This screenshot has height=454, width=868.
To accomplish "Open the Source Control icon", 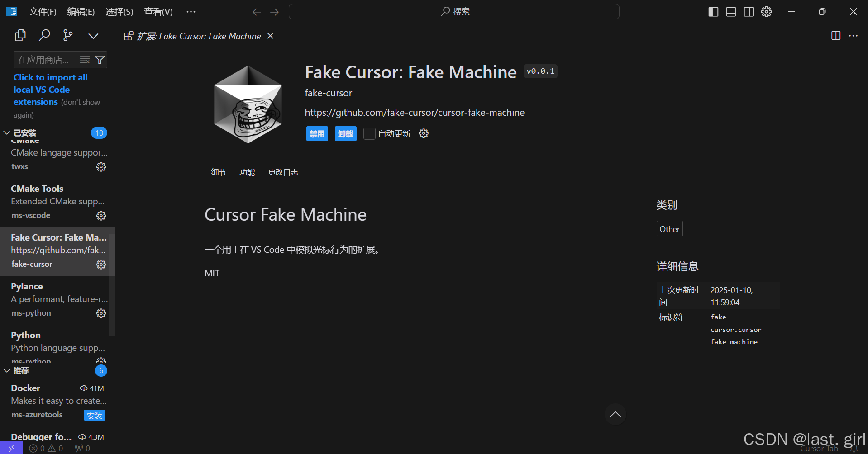I will click(x=68, y=35).
